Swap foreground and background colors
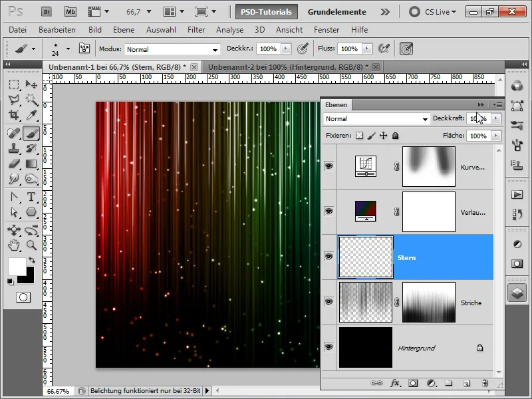The width and height of the screenshot is (532, 399). pyautogui.click(x=32, y=260)
